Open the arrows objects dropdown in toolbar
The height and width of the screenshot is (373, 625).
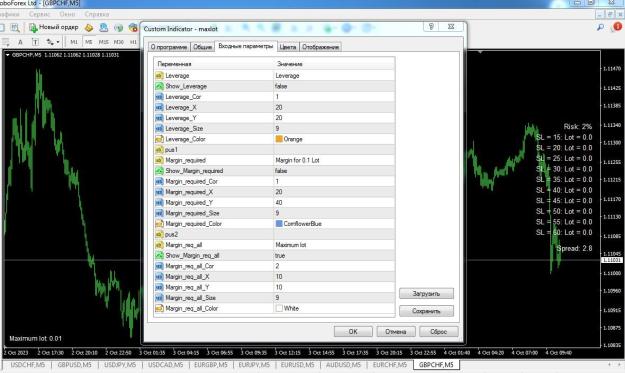point(52,42)
